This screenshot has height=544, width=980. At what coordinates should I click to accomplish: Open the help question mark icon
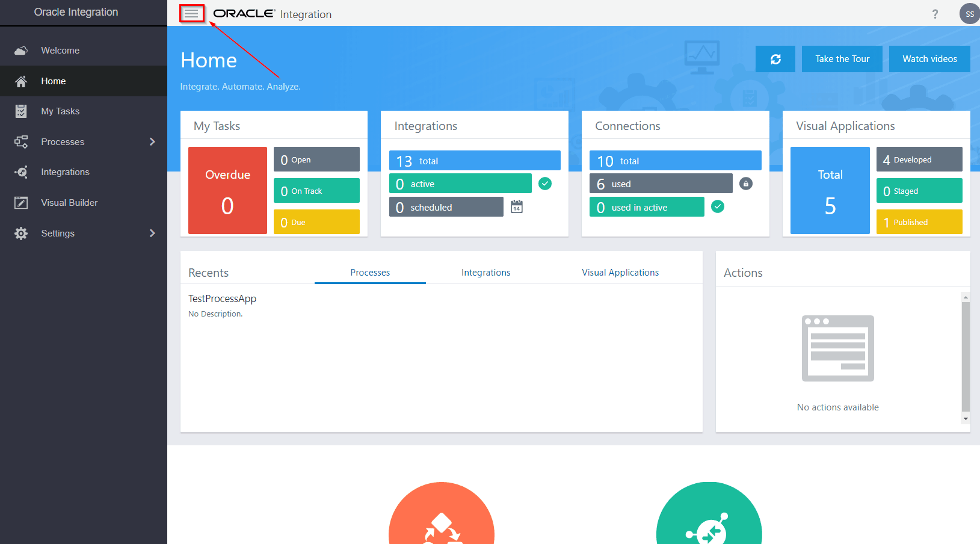(x=935, y=14)
